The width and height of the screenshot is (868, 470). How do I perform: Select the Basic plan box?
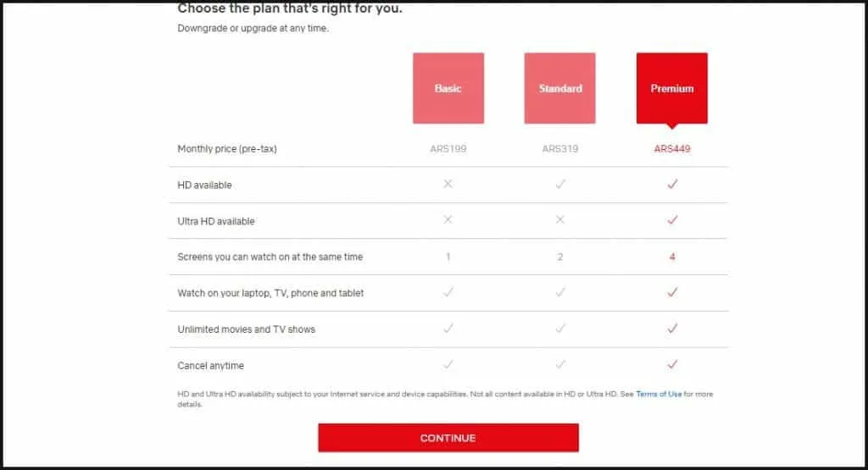(448, 88)
